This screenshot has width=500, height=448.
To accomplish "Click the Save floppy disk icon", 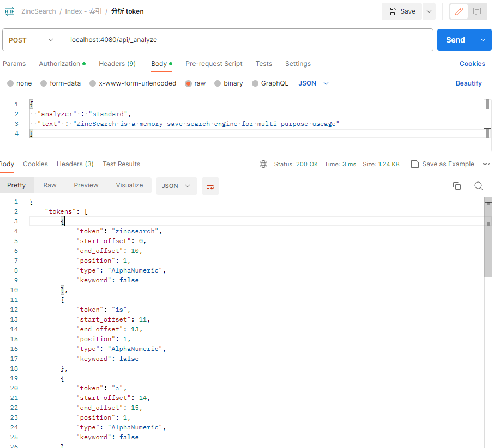I will 392,11.
